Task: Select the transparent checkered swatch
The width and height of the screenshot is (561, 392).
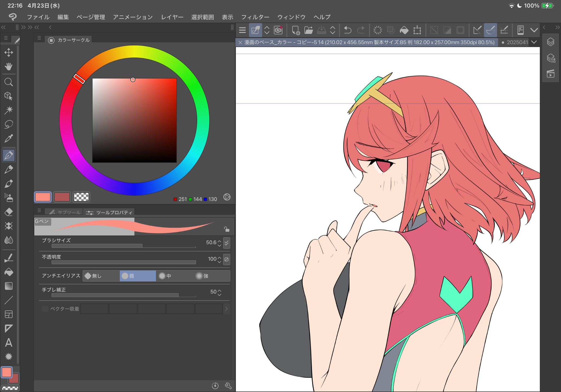Action: pos(81,197)
